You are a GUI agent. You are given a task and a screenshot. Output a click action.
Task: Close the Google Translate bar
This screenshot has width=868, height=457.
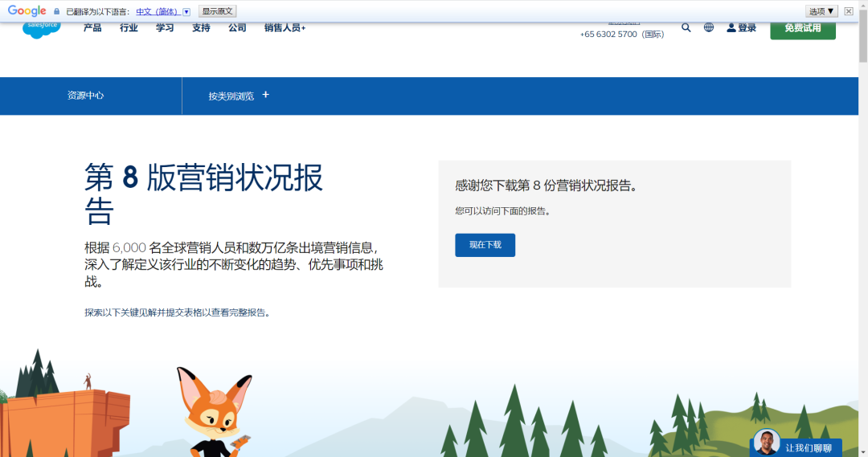[849, 11]
